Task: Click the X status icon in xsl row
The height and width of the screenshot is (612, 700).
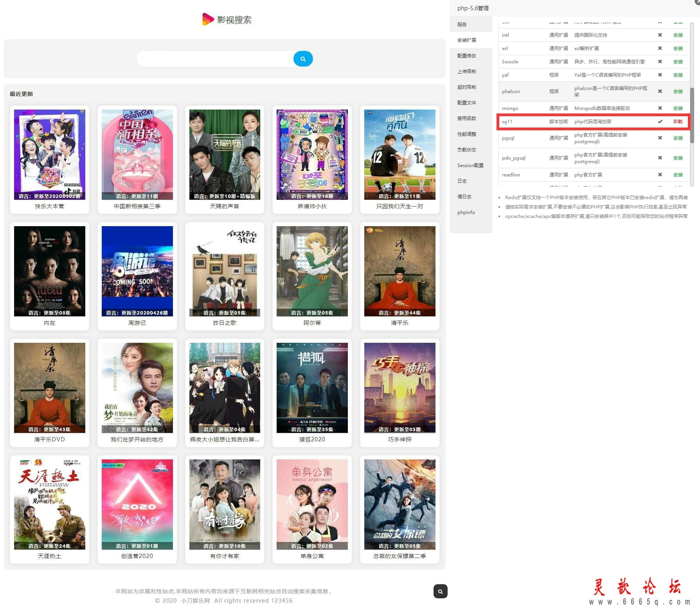Action: point(660,48)
